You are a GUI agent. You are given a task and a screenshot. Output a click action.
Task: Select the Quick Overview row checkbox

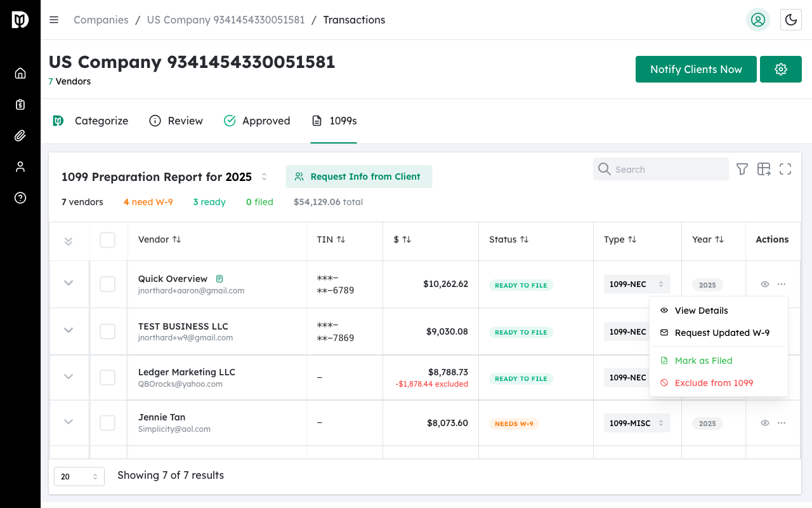[108, 284]
